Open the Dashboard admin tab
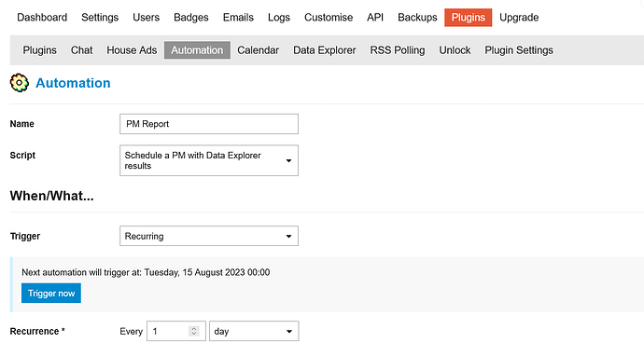 pos(42,17)
